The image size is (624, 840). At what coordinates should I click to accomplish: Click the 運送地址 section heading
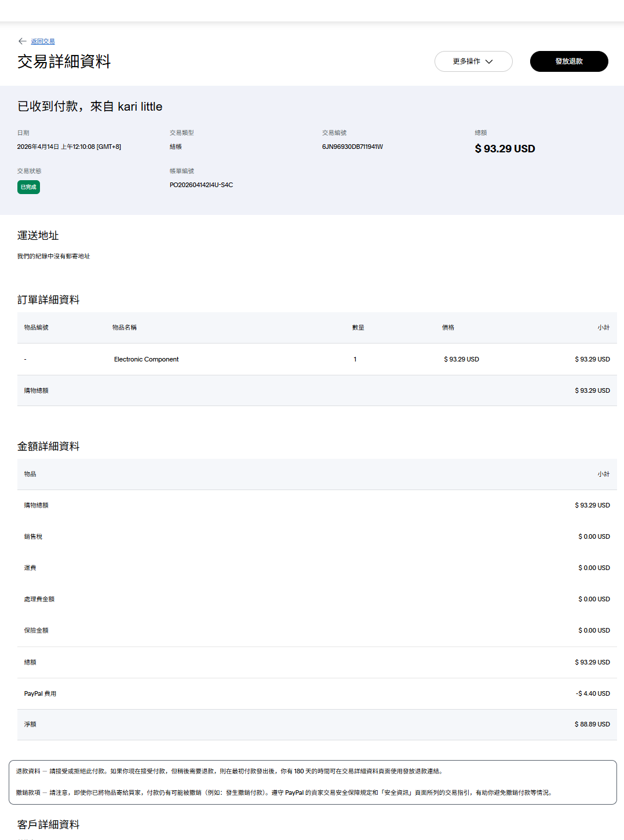tap(38, 236)
